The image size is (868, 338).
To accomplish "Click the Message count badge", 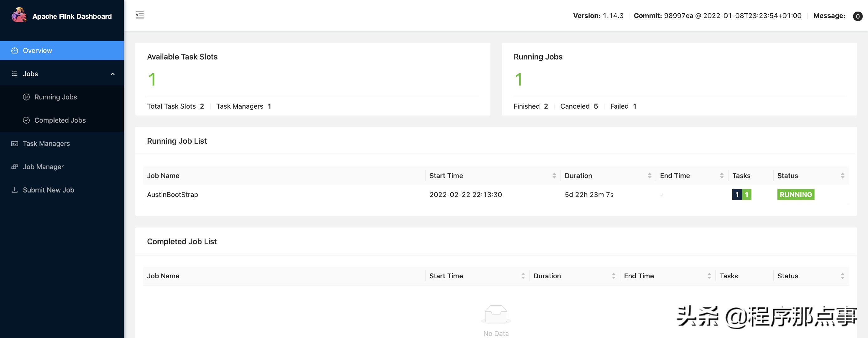I will 858,16.
